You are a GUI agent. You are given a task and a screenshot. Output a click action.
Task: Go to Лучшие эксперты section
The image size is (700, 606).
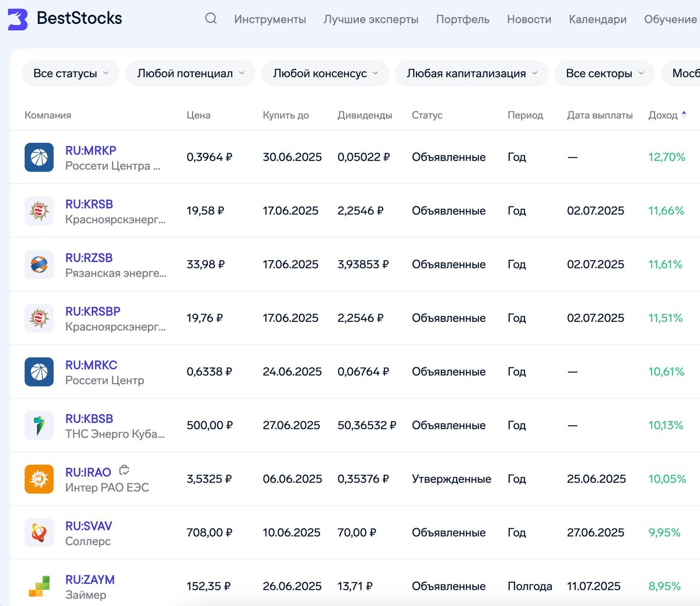[x=371, y=19]
